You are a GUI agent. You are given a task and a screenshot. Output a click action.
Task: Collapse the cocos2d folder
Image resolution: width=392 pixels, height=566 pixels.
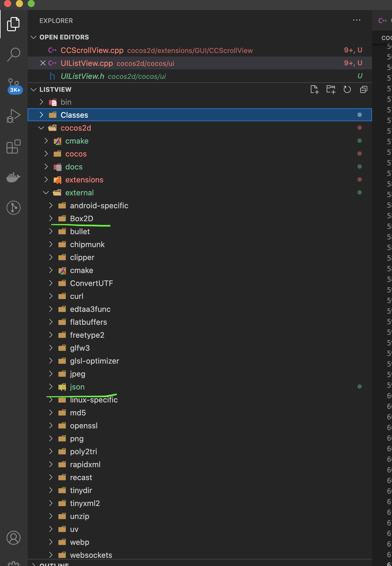[41, 128]
